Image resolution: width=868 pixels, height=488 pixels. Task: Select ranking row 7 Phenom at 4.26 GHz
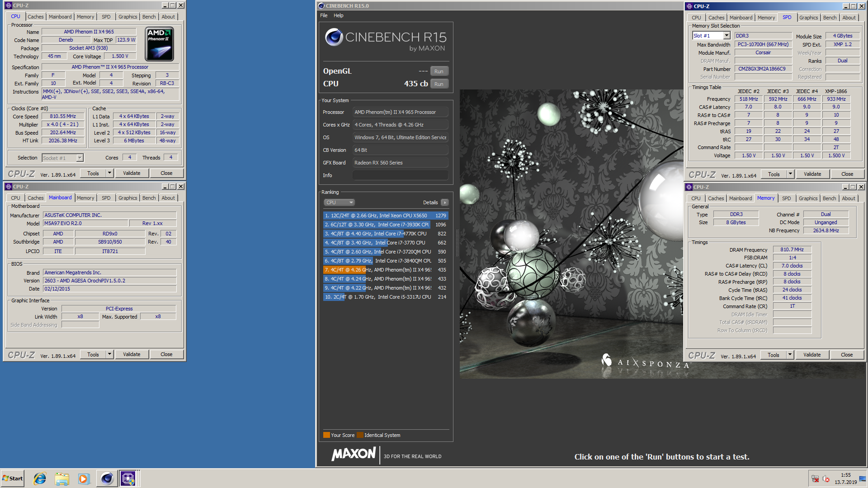(x=386, y=270)
